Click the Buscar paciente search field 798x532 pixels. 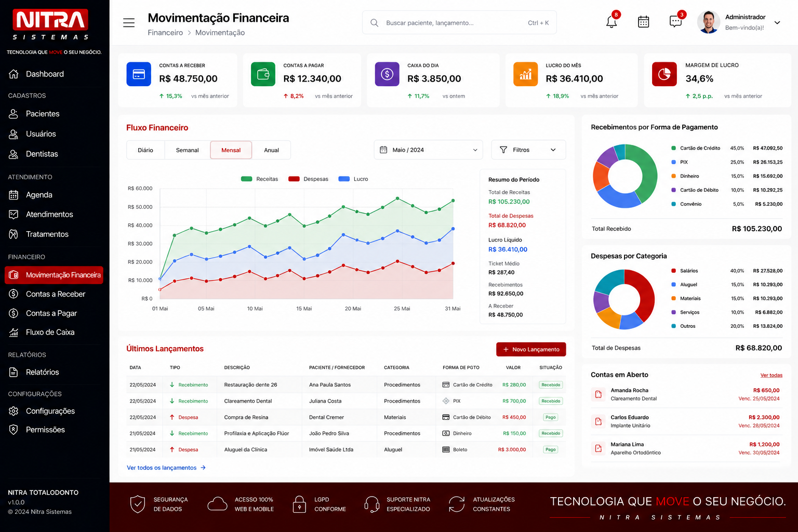[459, 23]
